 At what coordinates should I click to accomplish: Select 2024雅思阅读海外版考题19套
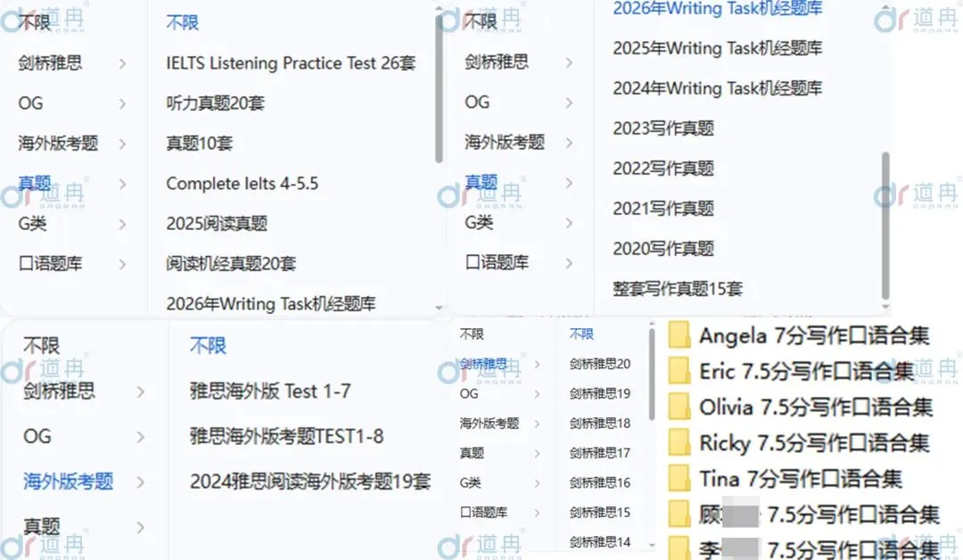coord(309,482)
